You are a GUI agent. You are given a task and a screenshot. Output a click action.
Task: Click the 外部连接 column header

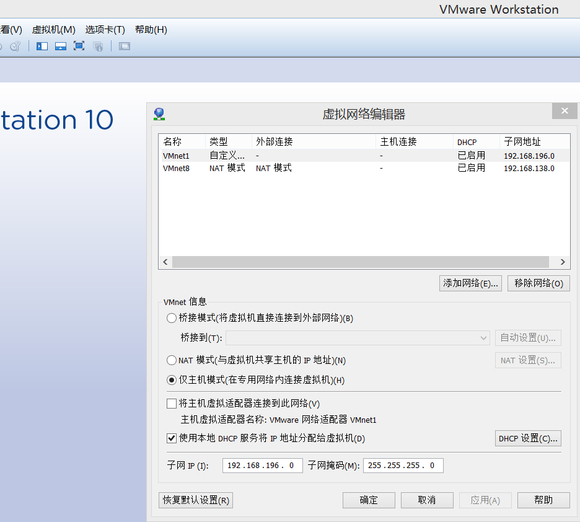tap(314, 142)
